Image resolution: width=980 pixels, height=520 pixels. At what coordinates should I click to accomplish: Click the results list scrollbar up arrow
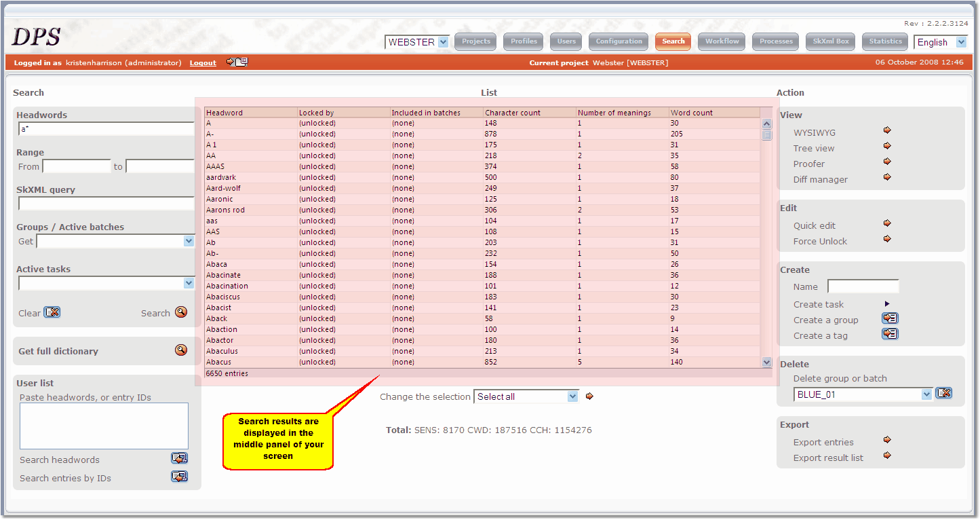[x=767, y=124]
